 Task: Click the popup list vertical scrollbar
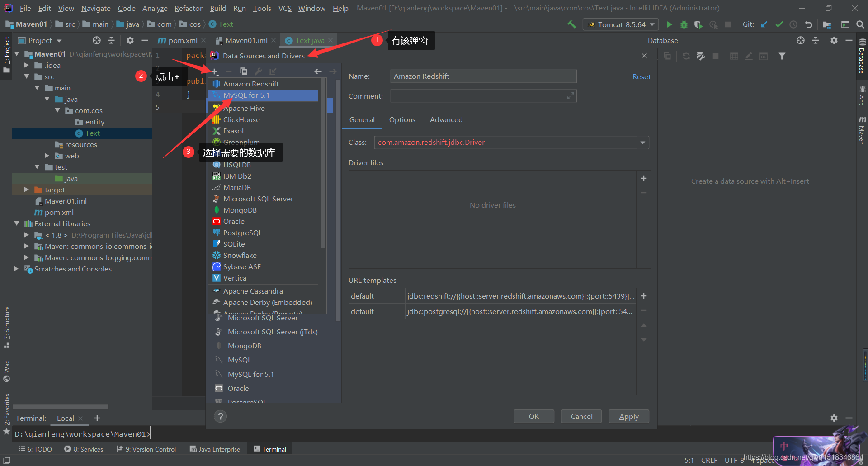323,164
